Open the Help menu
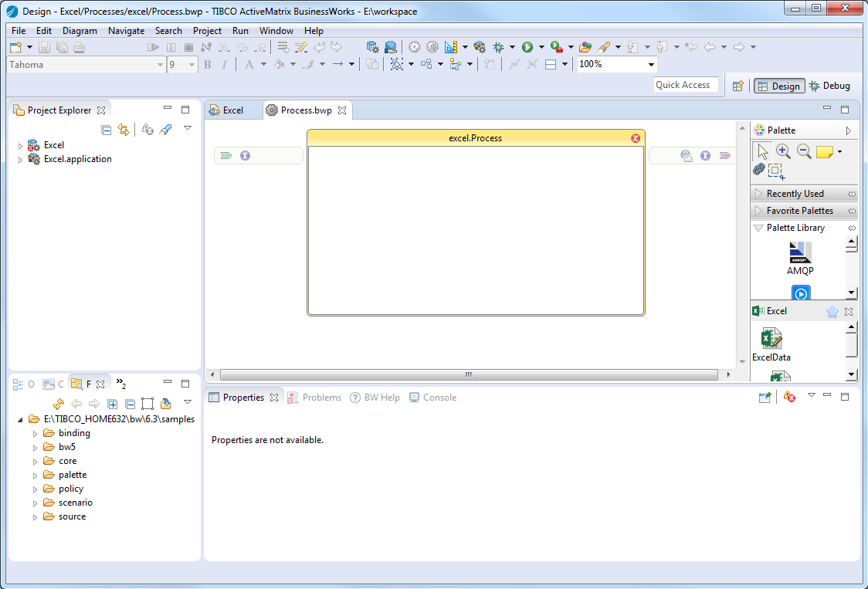The height and width of the screenshot is (589, 868). [314, 31]
